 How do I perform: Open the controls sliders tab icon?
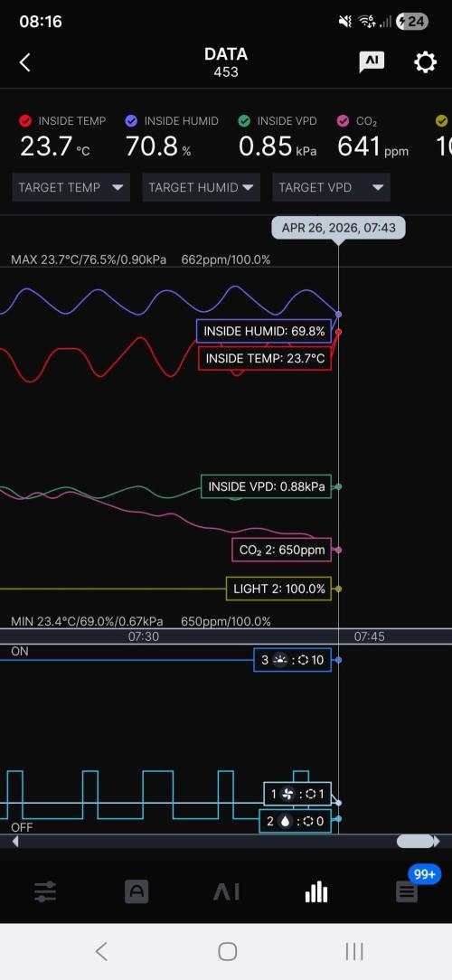[x=45, y=892]
